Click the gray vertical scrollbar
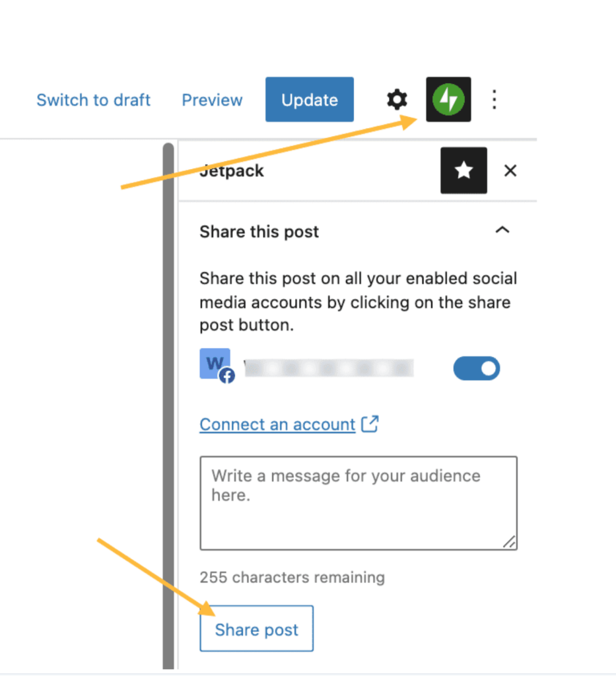 168,405
